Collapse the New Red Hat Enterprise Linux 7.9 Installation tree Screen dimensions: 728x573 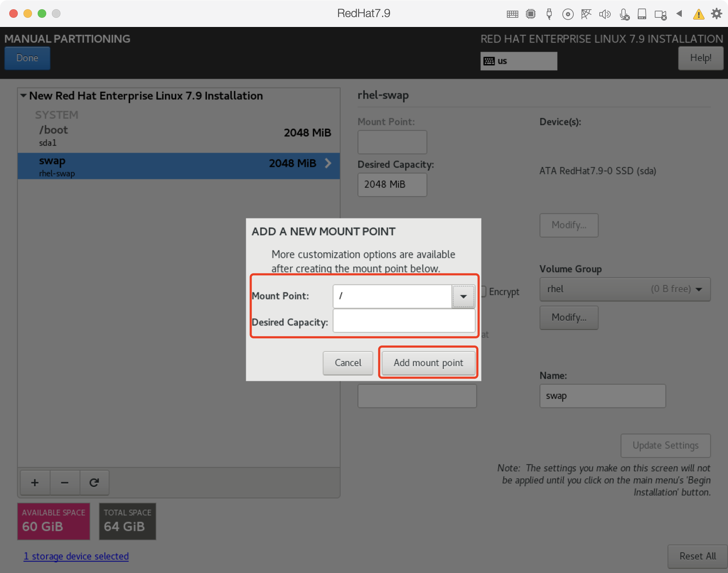click(23, 96)
